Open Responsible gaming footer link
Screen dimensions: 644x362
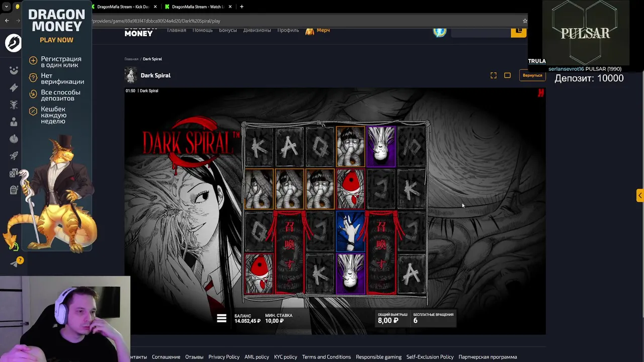click(378, 357)
